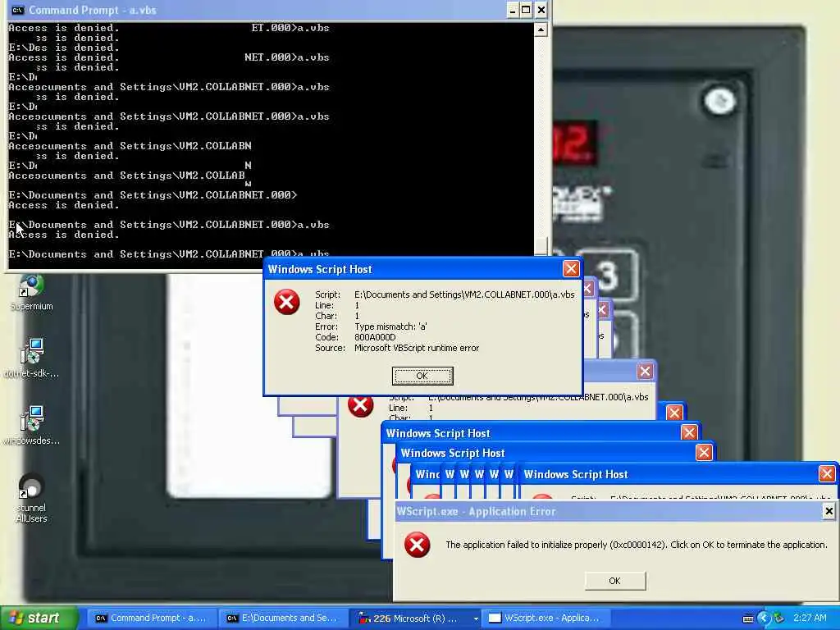Image resolution: width=840 pixels, height=630 pixels.
Task: Click the Command Prompt title bar system icon
Action: click(17, 10)
